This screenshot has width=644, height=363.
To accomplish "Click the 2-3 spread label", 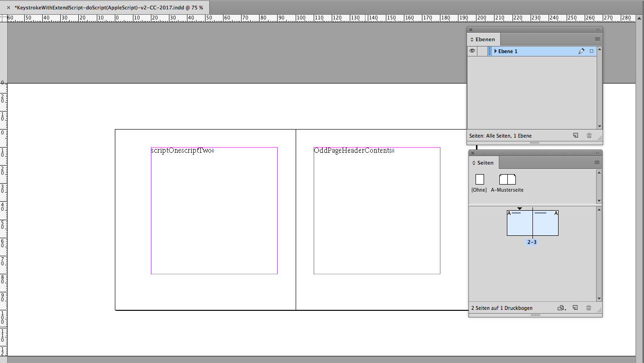I will click(x=532, y=242).
